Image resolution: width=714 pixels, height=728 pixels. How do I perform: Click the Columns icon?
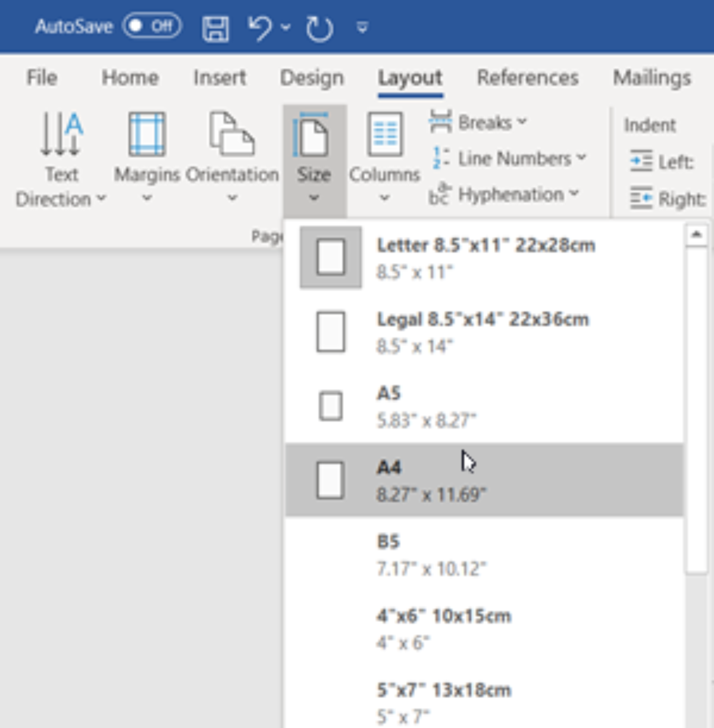(384, 134)
